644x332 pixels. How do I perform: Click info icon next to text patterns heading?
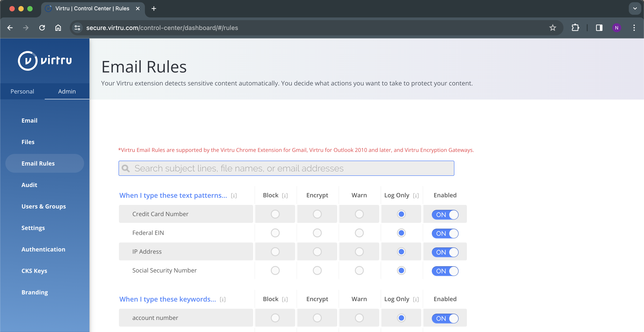click(x=234, y=196)
